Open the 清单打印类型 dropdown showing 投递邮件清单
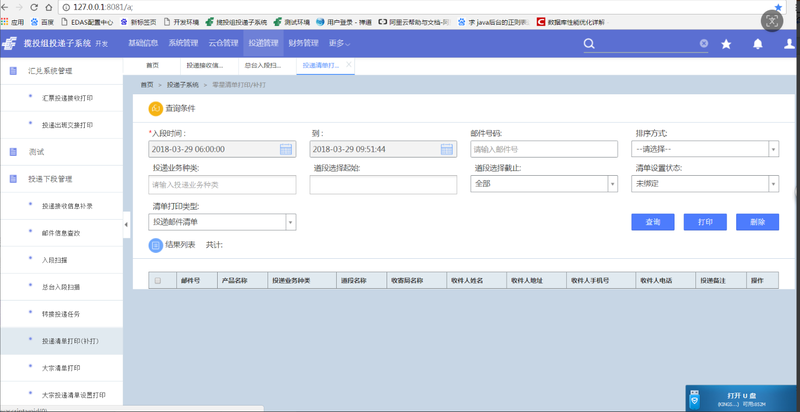 click(x=222, y=222)
